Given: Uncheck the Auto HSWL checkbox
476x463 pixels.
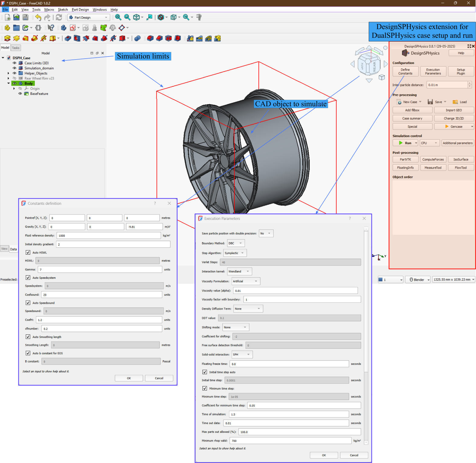Looking at the screenshot, I should click(28, 252).
